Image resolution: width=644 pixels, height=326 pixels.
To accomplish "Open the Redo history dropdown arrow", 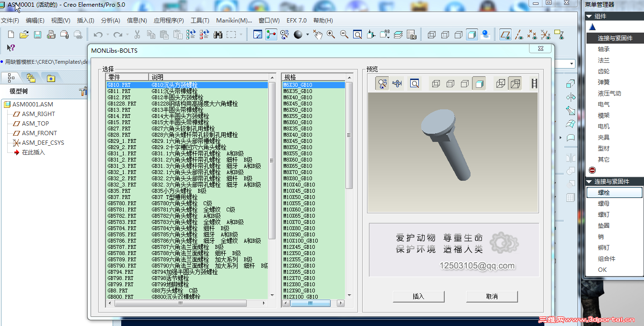I will point(126,35).
